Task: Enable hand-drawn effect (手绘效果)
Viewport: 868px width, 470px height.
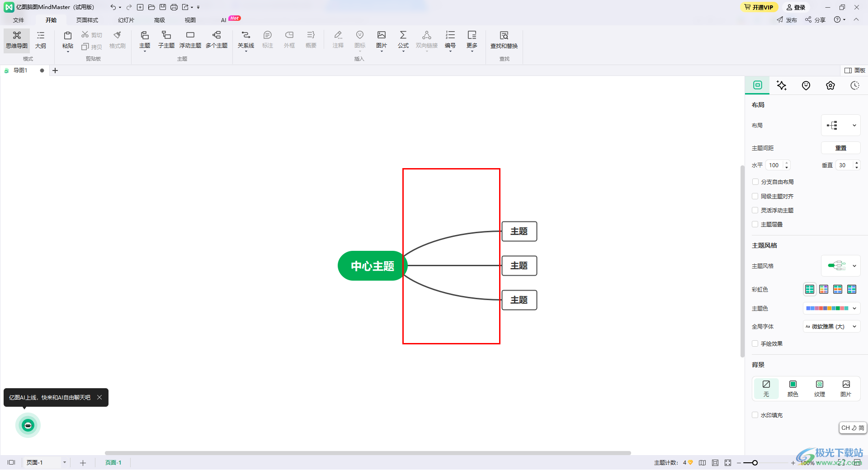Action: [x=755, y=343]
